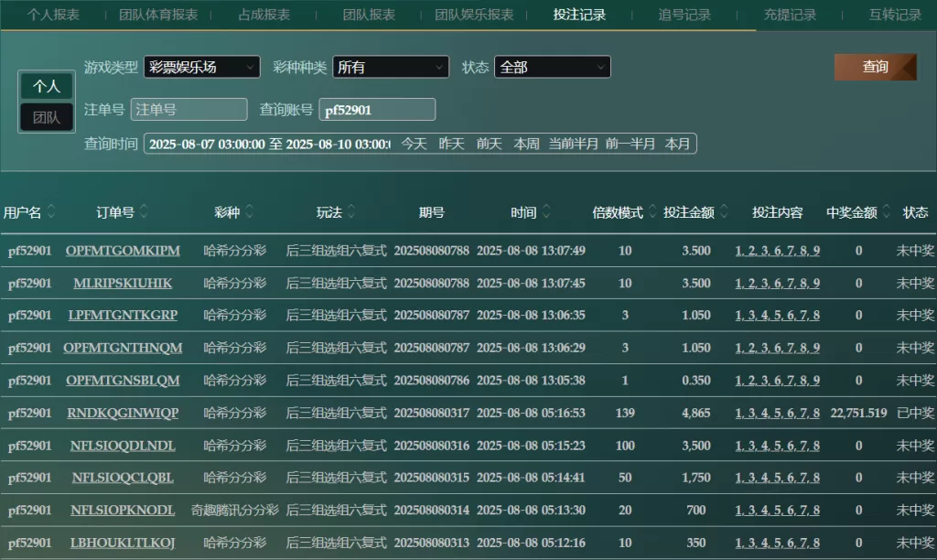Click timestamp 2025-08-08 05:13:30
This screenshot has height=560, width=937.
point(531,510)
